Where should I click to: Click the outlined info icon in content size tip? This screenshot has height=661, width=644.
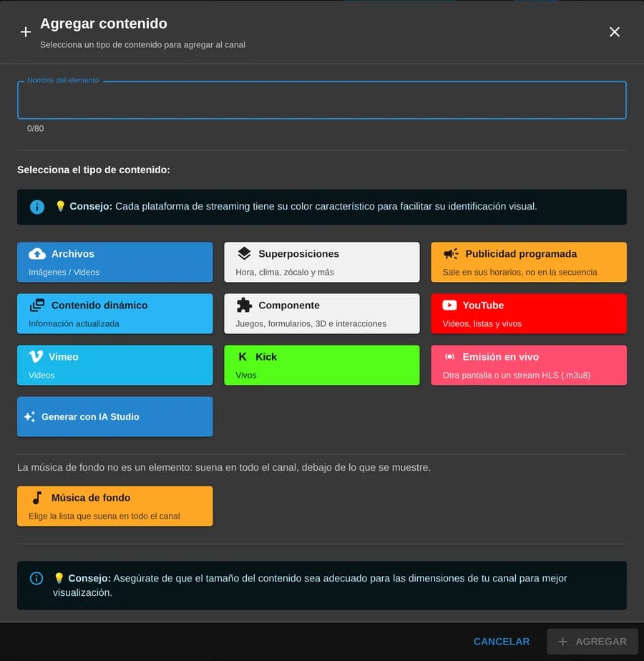[x=36, y=578]
